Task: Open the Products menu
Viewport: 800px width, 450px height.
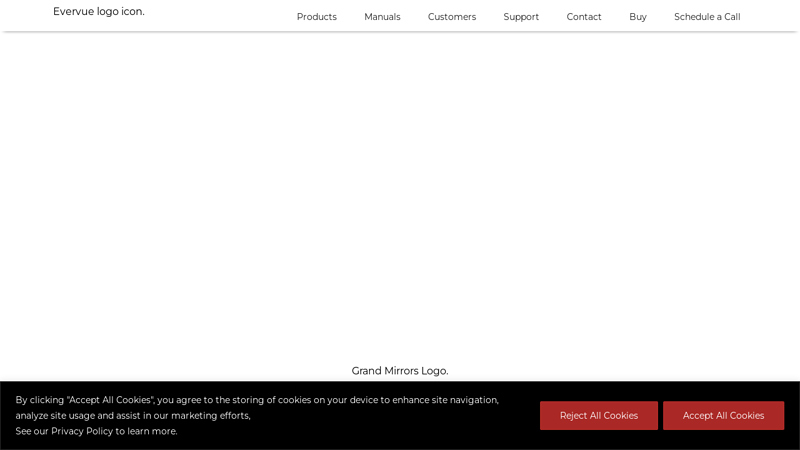Action: pyautogui.click(x=317, y=17)
